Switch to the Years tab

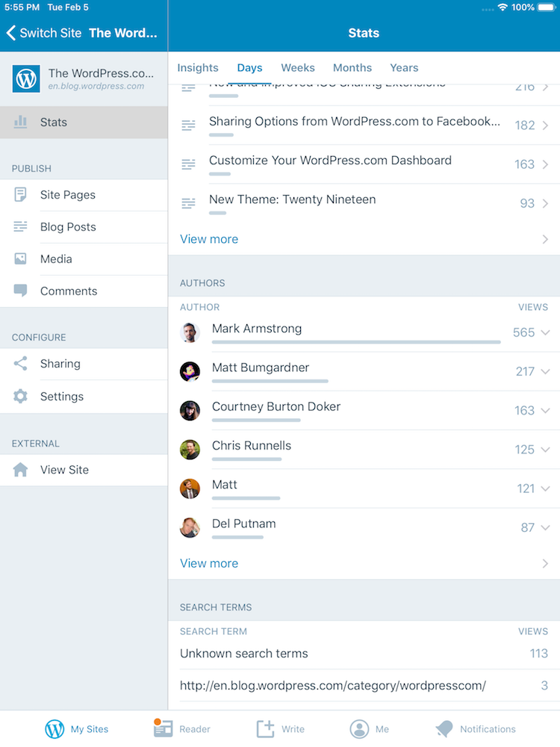coord(404,68)
